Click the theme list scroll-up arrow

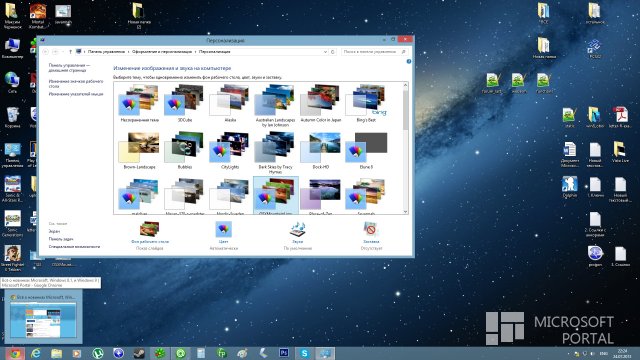pyautogui.click(x=405, y=85)
